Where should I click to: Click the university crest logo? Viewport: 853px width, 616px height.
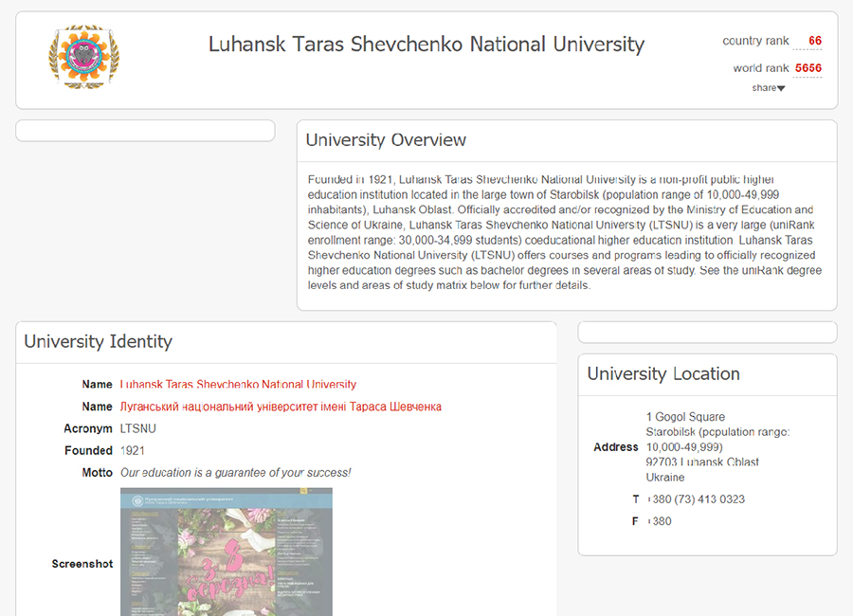(x=83, y=57)
